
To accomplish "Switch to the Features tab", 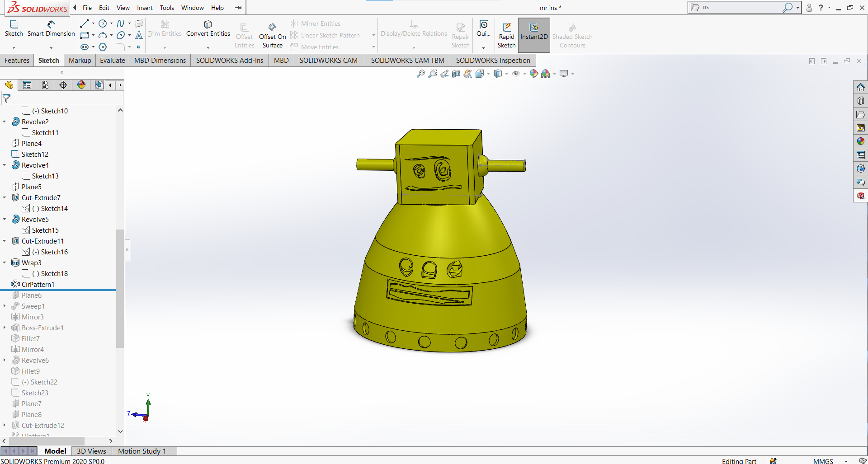I will coord(17,61).
